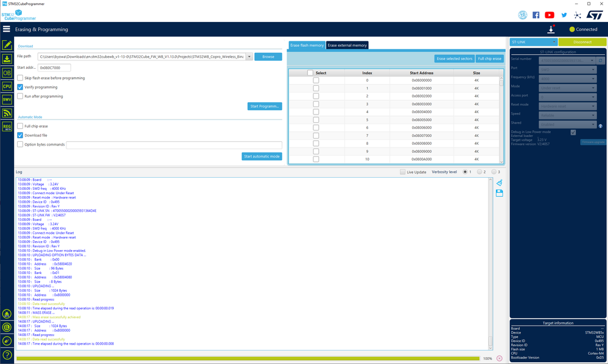The width and height of the screenshot is (608, 364).
Task: Open Erasing & Programming sidebar download icon
Action: [7, 59]
